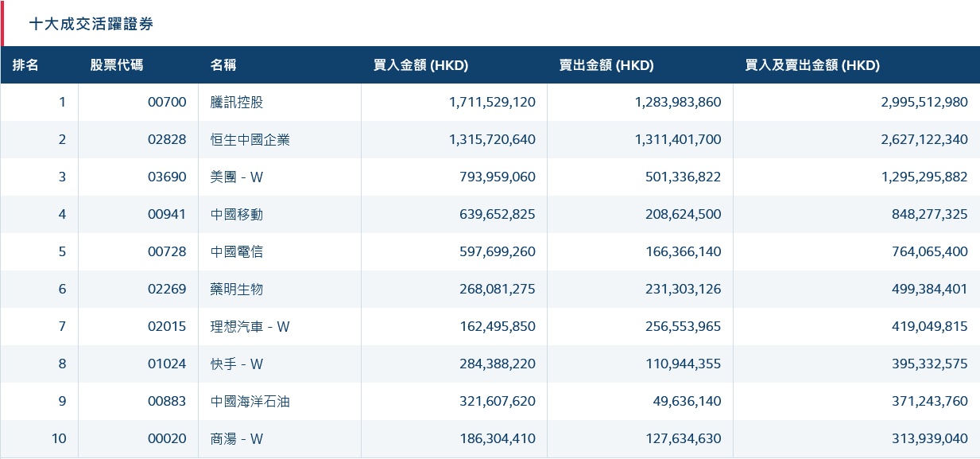Select stock code 02269
The height and width of the screenshot is (459, 980).
167,289
